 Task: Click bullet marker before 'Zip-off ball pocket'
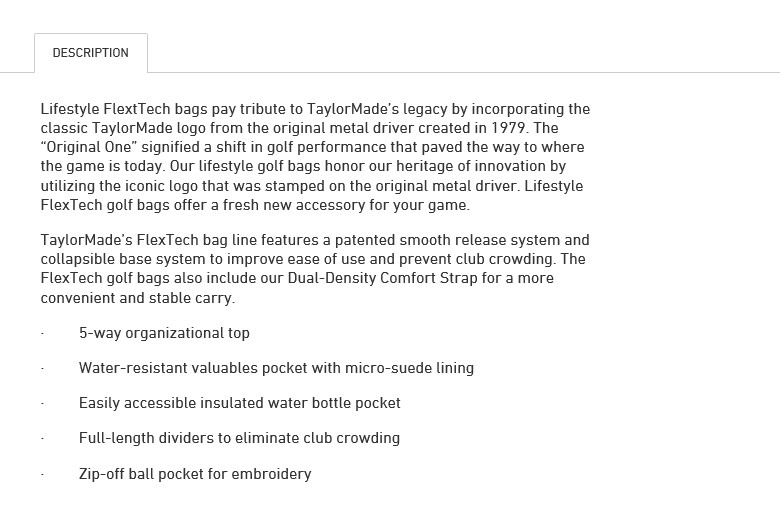(x=43, y=474)
